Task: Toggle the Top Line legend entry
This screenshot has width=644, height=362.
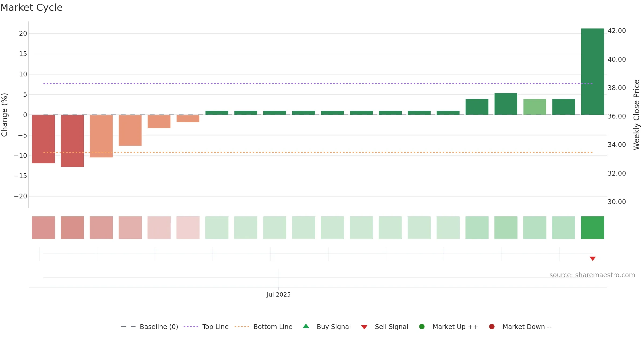Action: [206, 327]
